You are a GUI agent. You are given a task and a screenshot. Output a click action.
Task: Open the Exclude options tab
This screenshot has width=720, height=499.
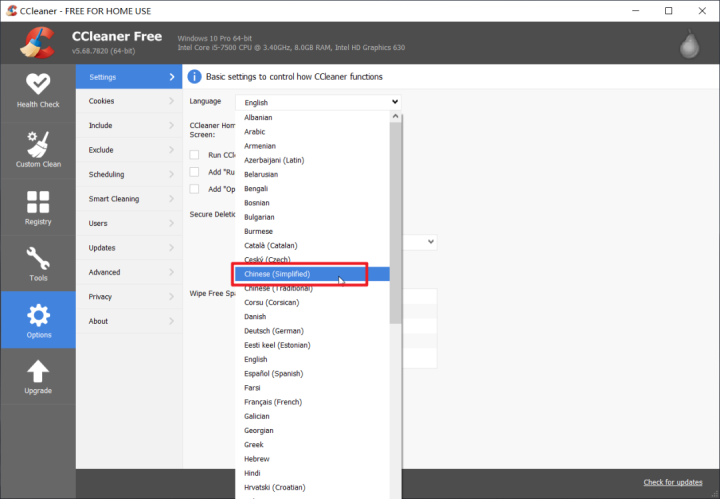coord(129,150)
